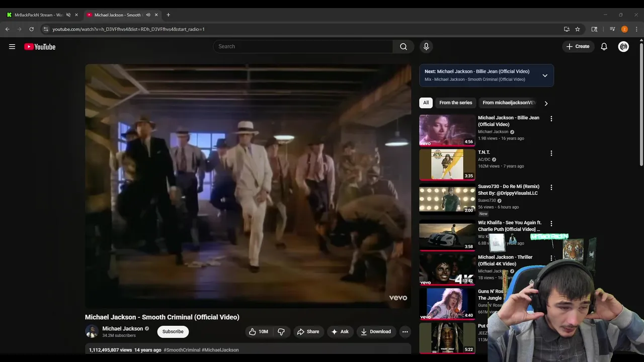Open the #SmoothCriminal hashtag
The width and height of the screenshot is (644, 362).
coord(182,350)
